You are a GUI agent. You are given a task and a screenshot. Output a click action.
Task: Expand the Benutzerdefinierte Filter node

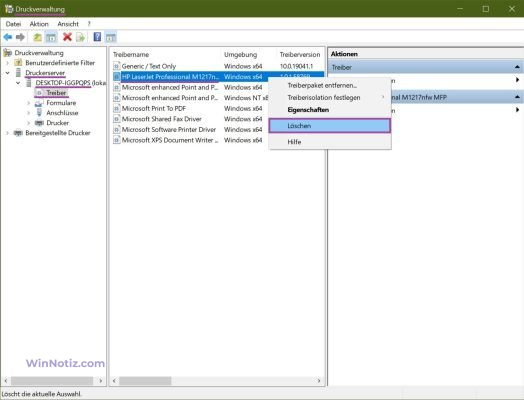(7, 63)
